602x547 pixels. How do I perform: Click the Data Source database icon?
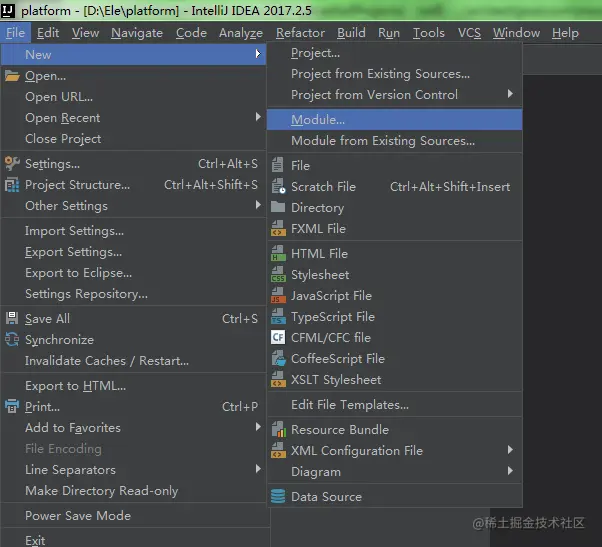pyautogui.click(x=278, y=496)
